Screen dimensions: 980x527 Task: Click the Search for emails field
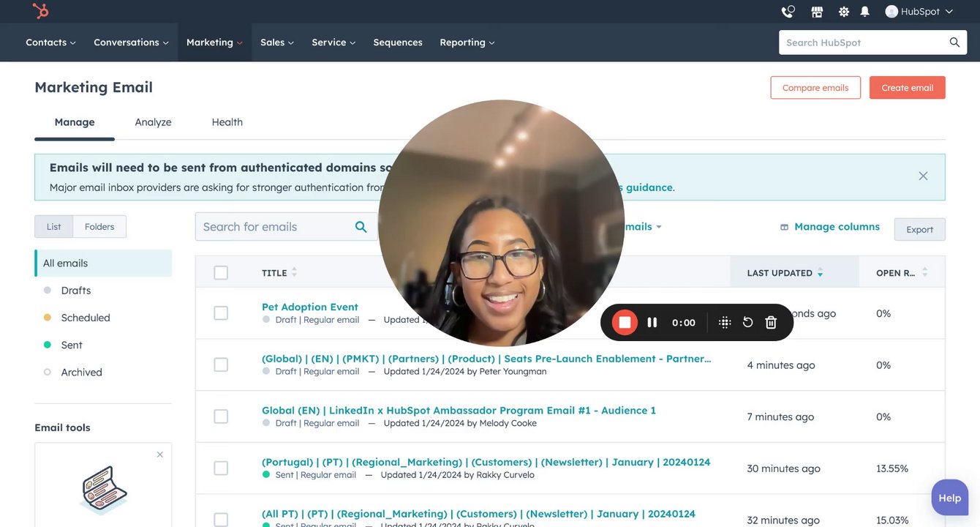point(286,227)
